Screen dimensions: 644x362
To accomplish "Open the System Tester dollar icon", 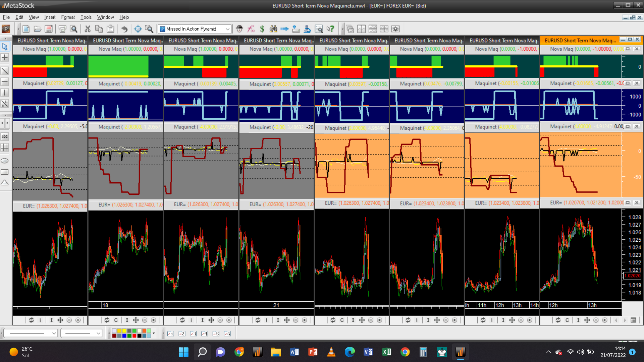I will (262, 29).
